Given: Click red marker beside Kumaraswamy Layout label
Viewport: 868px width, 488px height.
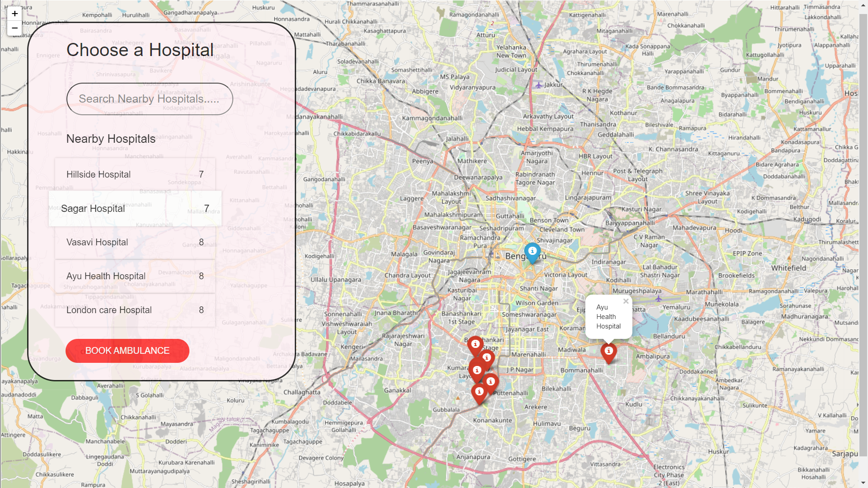Looking at the screenshot, I should [x=476, y=371].
